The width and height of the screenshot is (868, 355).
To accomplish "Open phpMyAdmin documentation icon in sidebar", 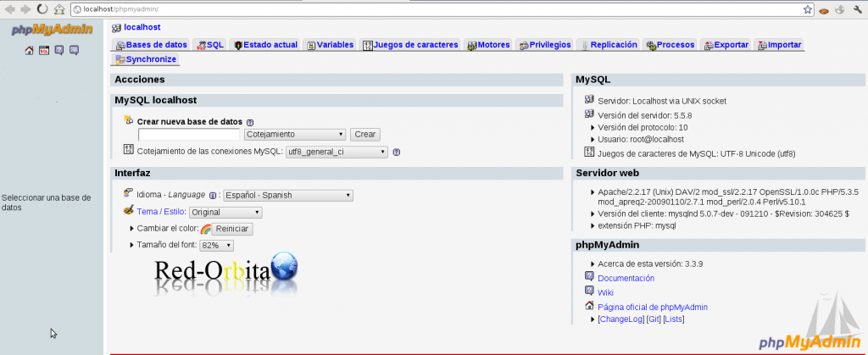I will tap(59, 50).
